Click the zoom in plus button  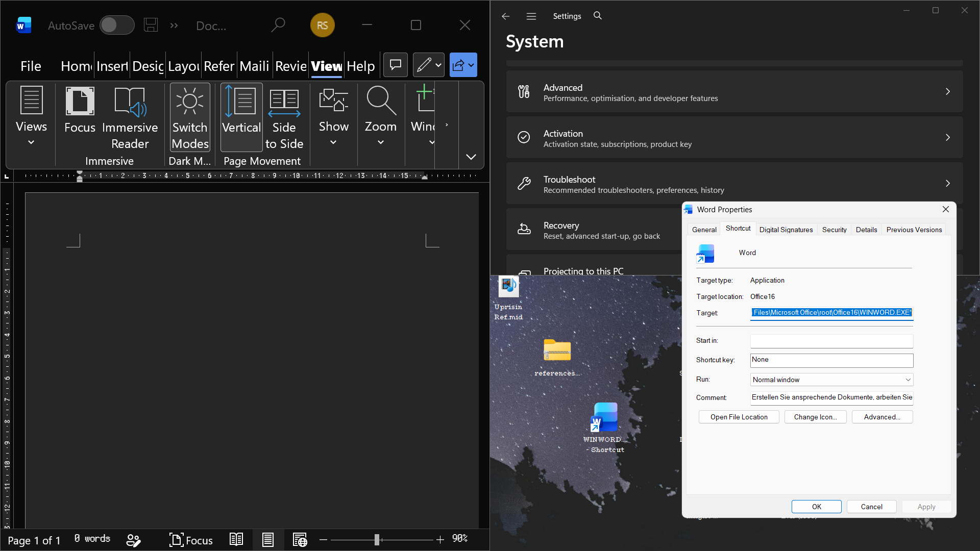(440, 539)
